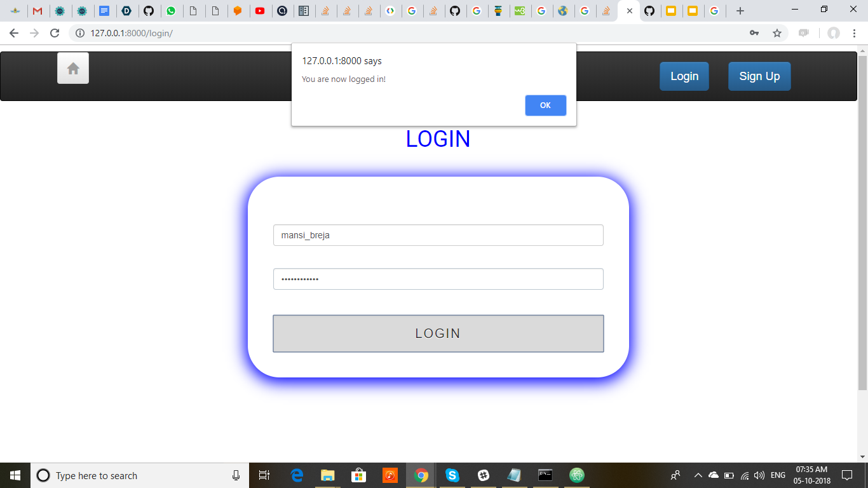Click the Chrome icon on the taskbar

tap(421, 475)
